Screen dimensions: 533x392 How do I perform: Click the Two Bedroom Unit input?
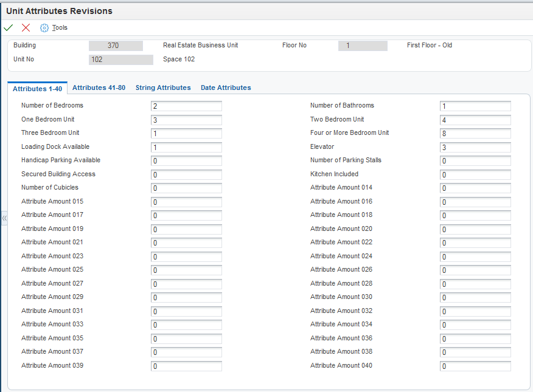point(475,120)
